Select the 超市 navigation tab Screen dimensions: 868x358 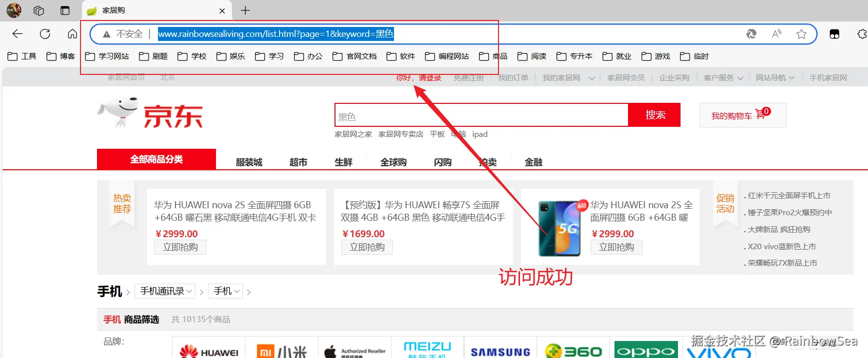point(298,162)
